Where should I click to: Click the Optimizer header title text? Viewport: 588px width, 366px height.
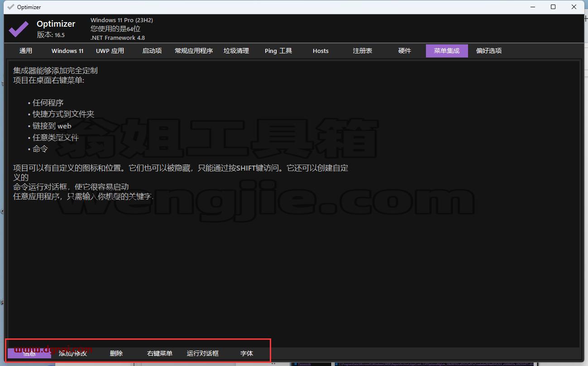click(x=56, y=24)
